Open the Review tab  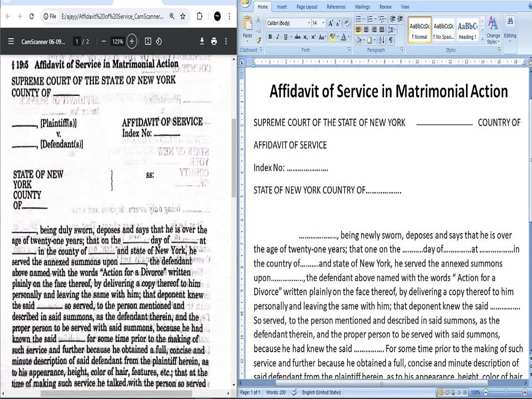click(385, 7)
